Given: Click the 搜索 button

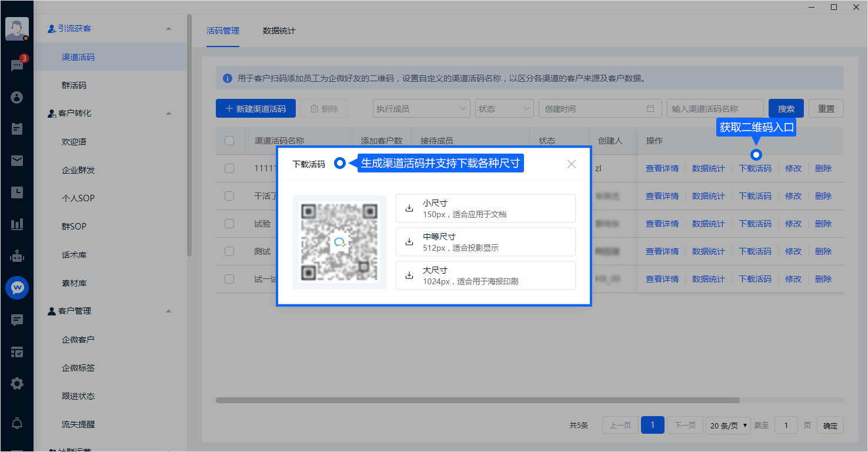Looking at the screenshot, I should [786, 109].
